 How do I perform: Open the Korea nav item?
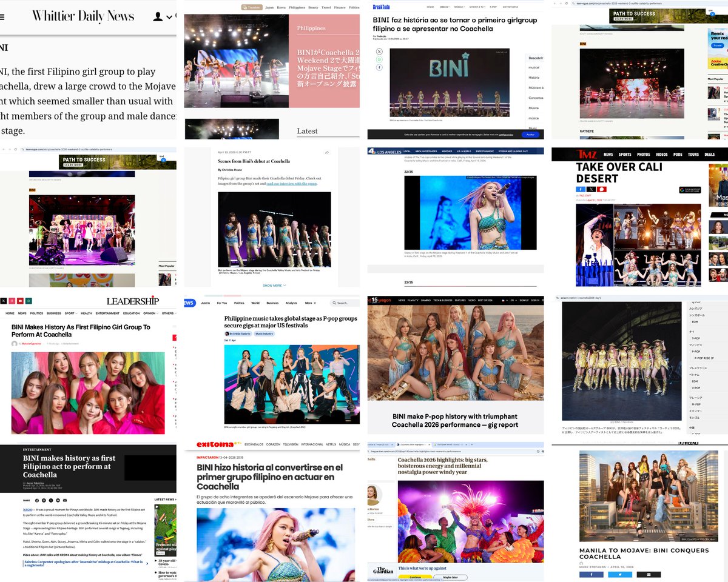281,7
